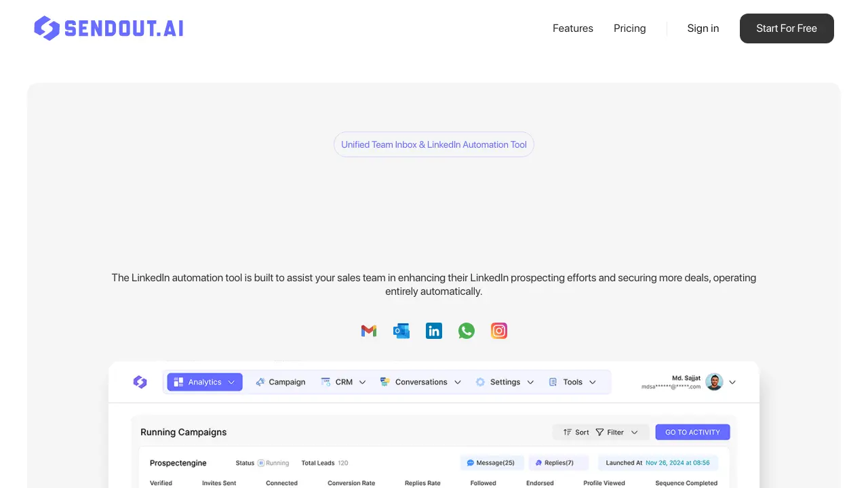The image size is (868, 488).
Task: Click the Analytics grid icon
Action: tap(178, 382)
